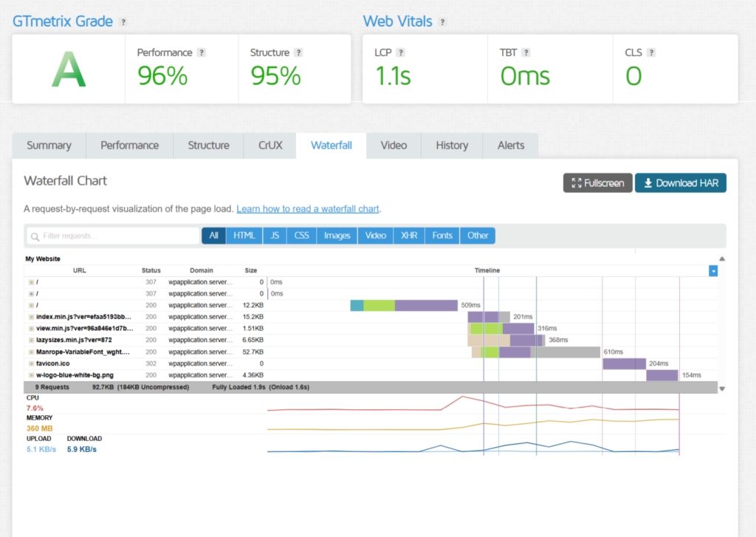Switch to the Summary tab
This screenshot has height=537, width=756.
tap(49, 146)
